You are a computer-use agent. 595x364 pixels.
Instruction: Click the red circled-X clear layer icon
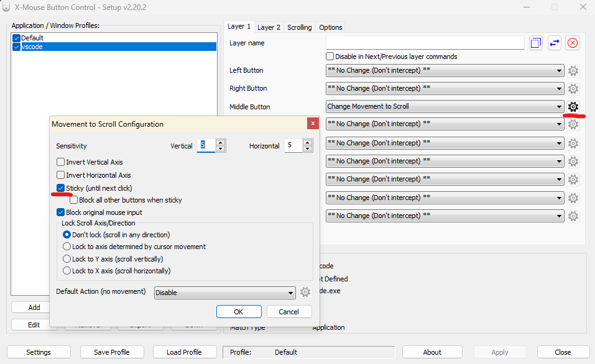tap(573, 42)
